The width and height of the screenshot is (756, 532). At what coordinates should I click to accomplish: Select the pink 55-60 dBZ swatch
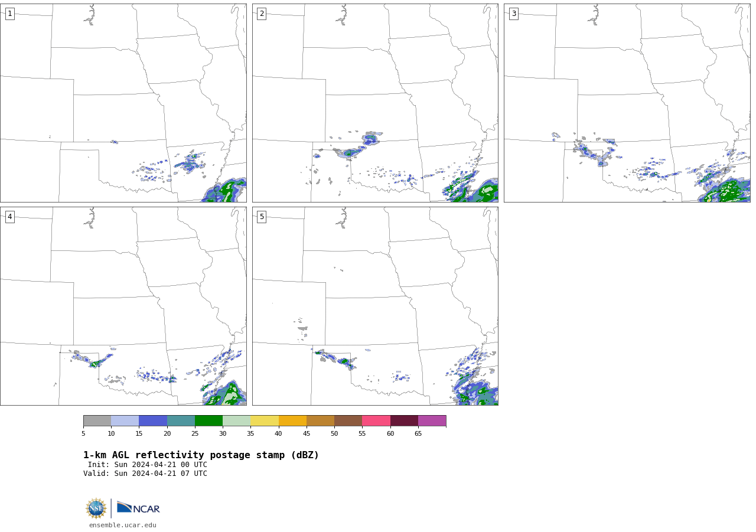tap(376, 421)
